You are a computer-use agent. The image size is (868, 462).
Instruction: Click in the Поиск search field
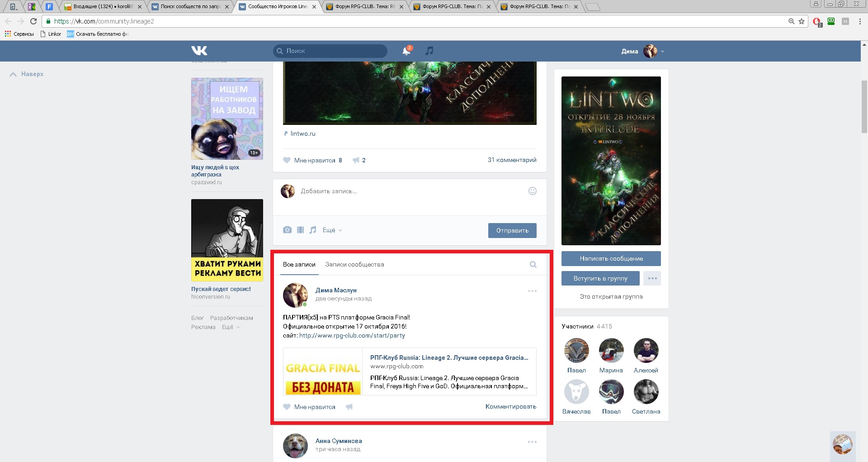(330, 51)
